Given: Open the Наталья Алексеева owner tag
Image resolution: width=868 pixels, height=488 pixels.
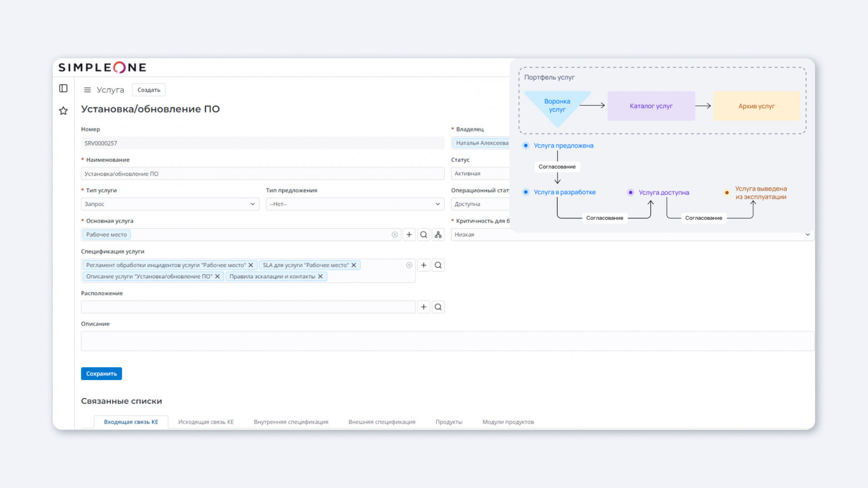Looking at the screenshot, I should click(x=482, y=143).
